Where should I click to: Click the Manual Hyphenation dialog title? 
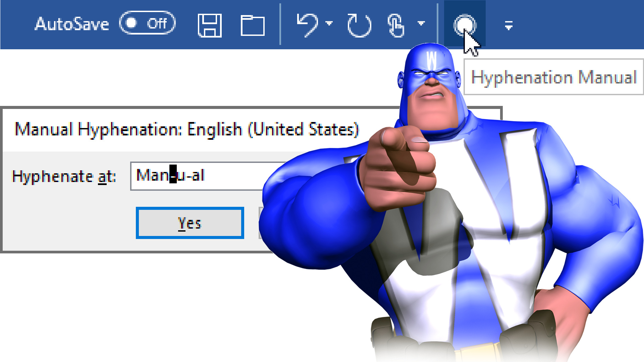[x=187, y=129]
